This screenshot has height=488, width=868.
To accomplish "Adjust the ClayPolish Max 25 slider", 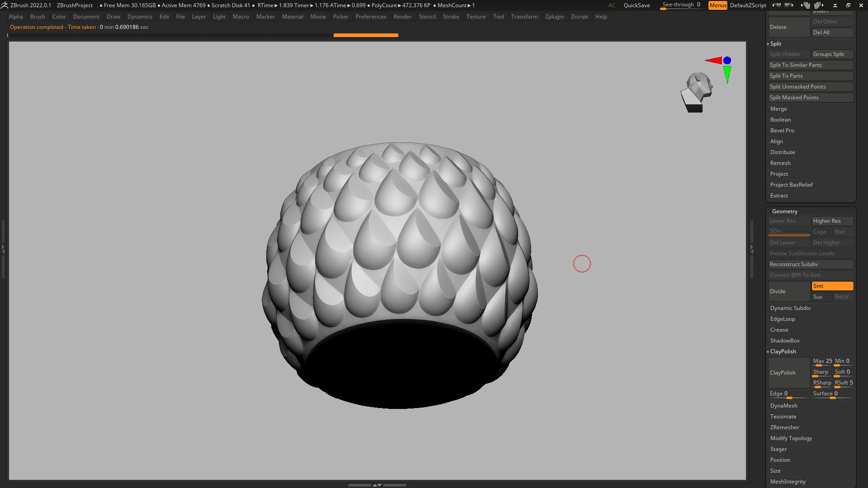I will [x=822, y=361].
